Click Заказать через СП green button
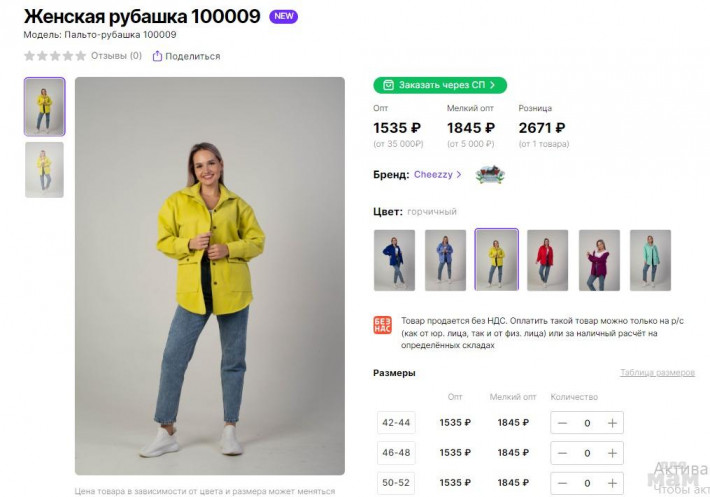The width and height of the screenshot is (710, 497). (440, 85)
